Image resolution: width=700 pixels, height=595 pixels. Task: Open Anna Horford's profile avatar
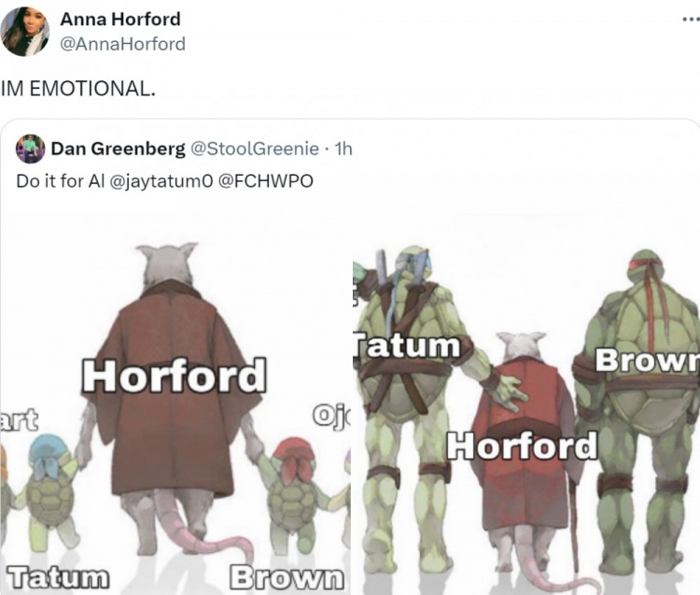tap(25, 31)
